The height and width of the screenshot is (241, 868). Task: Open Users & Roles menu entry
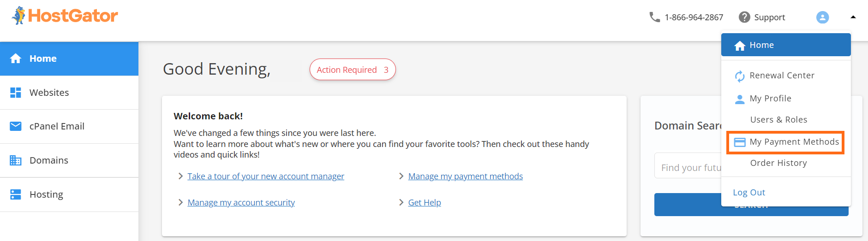point(778,120)
